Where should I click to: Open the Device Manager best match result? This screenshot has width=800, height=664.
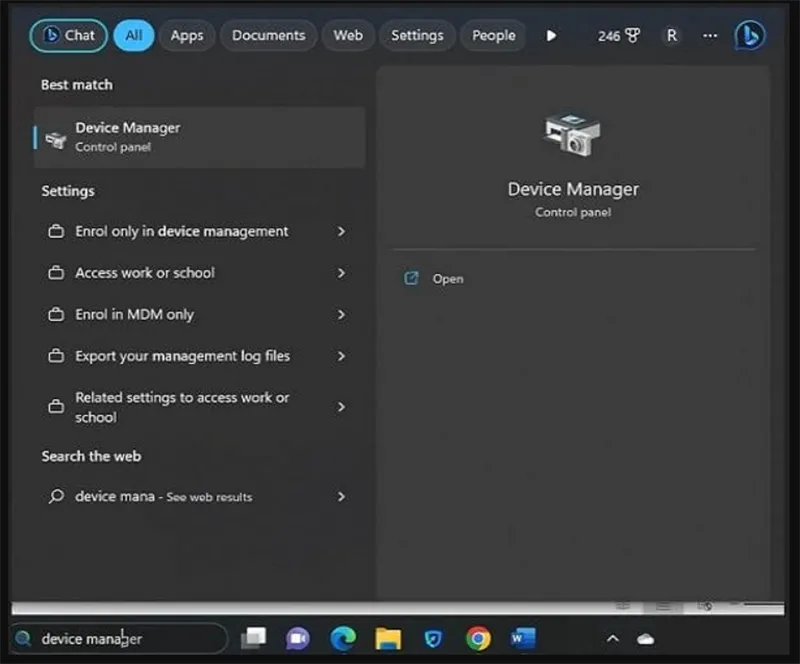(x=199, y=137)
